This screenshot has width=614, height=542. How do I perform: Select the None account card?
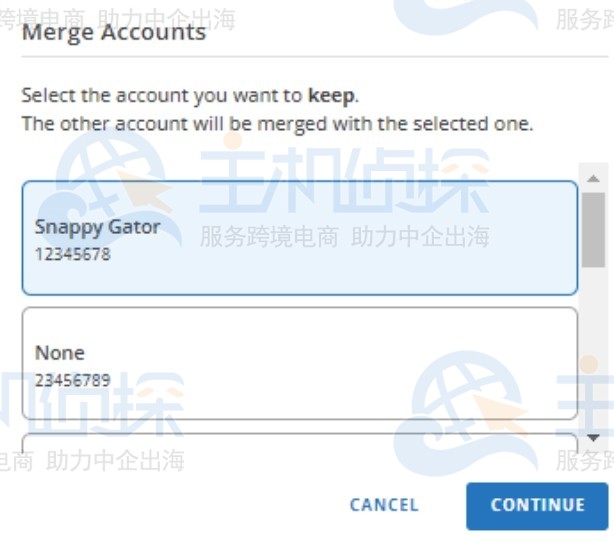pos(300,363)
